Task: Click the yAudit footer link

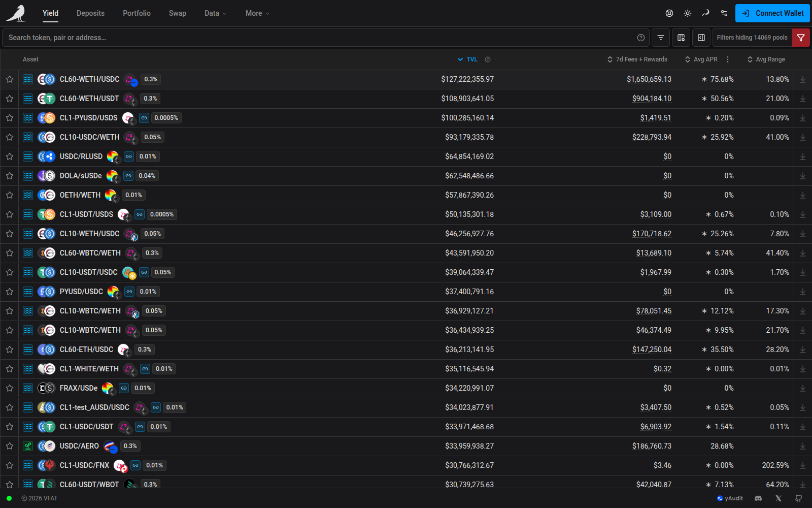Action: 730,498
